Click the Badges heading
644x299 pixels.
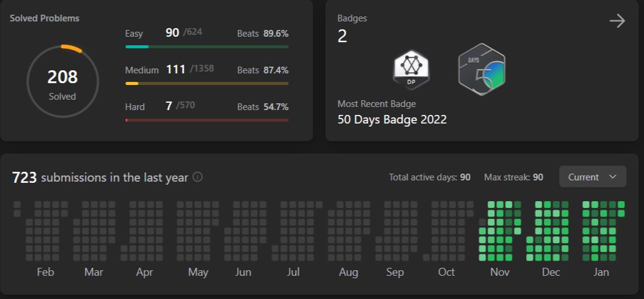coord(352,18)
